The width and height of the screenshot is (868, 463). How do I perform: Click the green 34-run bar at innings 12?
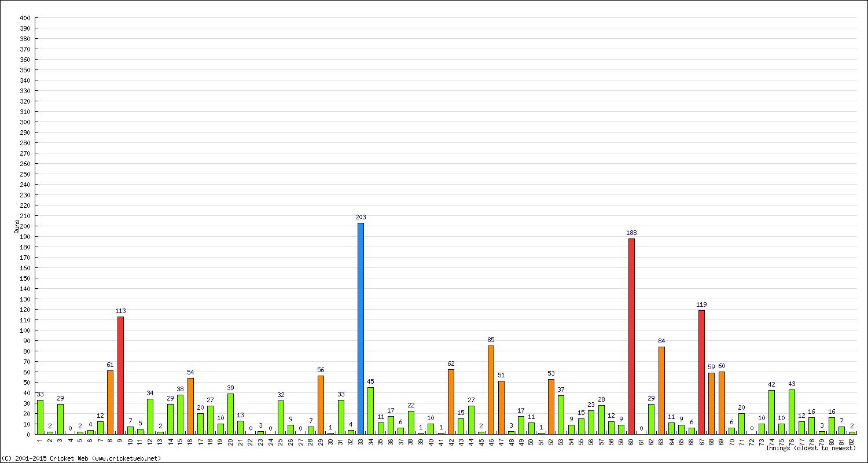(150, 416)
